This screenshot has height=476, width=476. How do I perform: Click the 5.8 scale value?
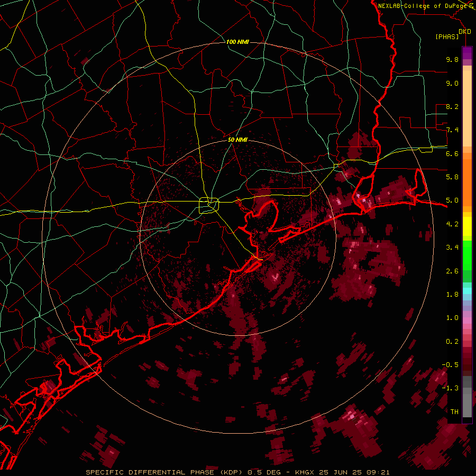pyautogui.click(x=452, y=177)
